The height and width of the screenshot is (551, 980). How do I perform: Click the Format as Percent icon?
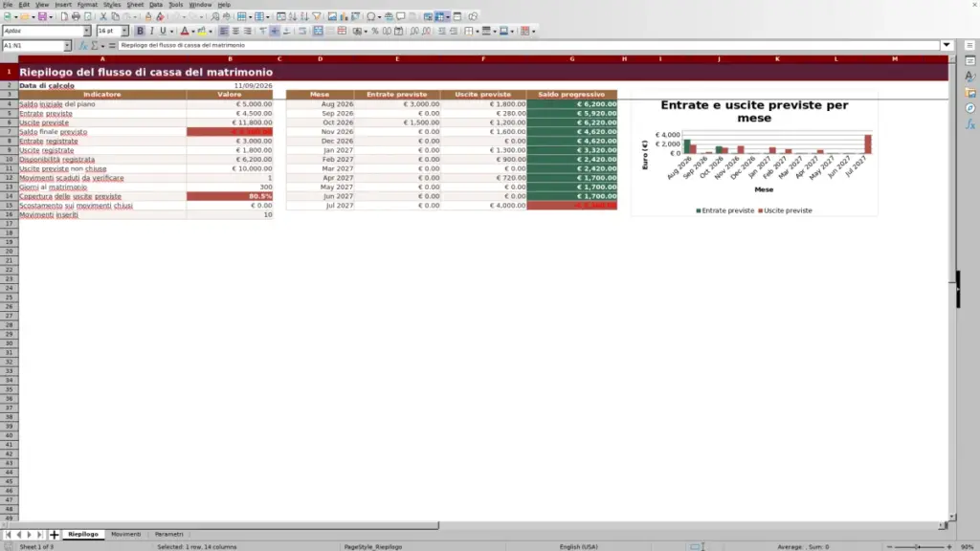(375, 32)
